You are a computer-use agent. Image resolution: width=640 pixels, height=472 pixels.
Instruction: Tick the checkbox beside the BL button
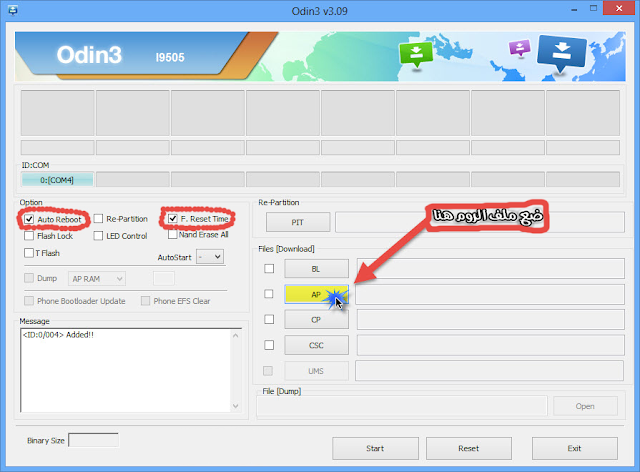269,268
